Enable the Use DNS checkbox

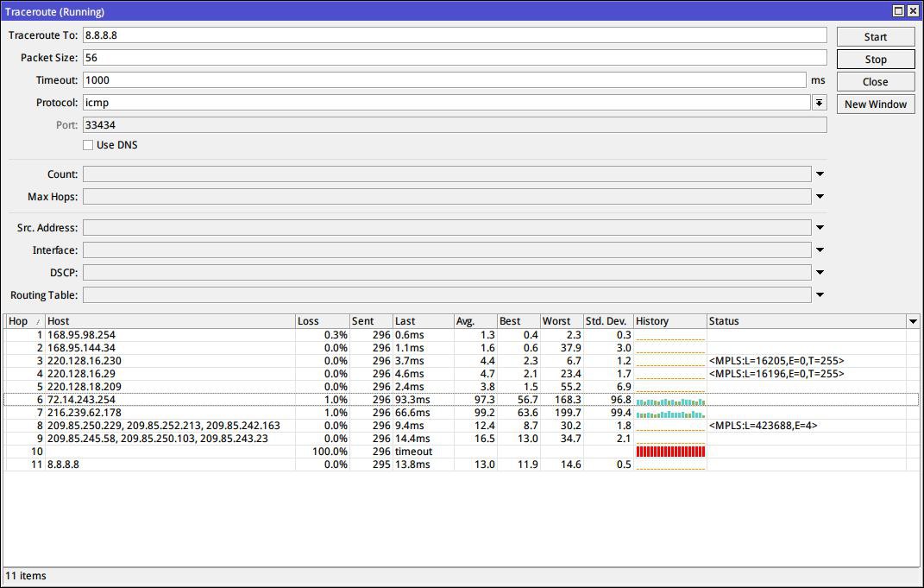(x=88, y=145)
